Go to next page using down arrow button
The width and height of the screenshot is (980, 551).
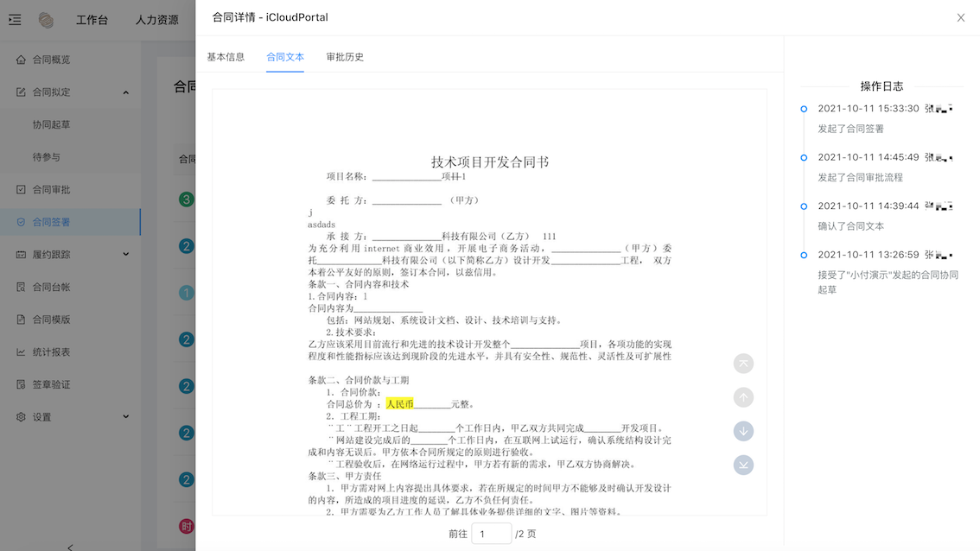click(743, 431)
